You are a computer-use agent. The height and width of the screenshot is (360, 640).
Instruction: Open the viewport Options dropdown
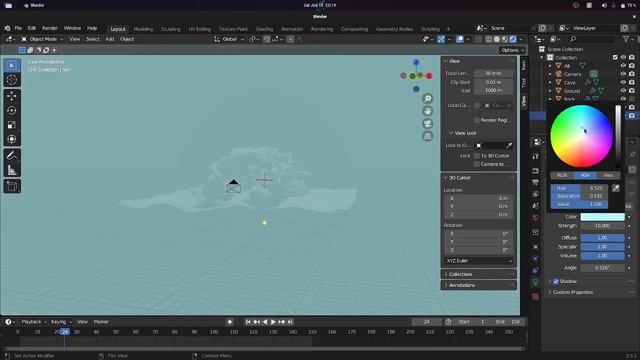click(x=512, y=50)
